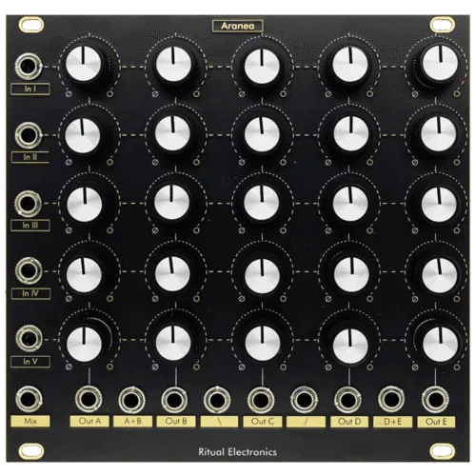Click the In V row knob for Out D
Image resolution: width=476 pixels, height=476 pixels.
(x=350, y=346)
